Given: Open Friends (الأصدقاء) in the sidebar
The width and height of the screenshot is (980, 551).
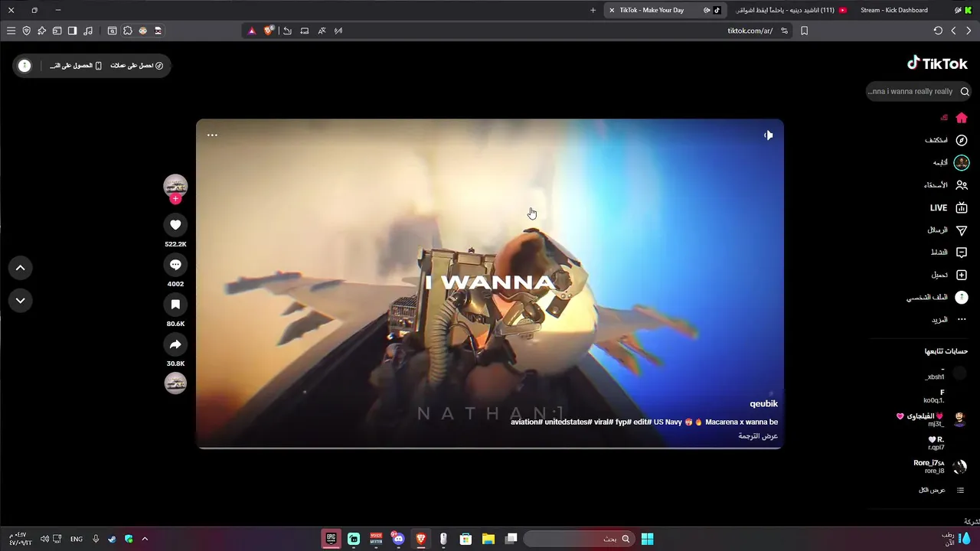Looking at the screenshot, I should 946,185.
